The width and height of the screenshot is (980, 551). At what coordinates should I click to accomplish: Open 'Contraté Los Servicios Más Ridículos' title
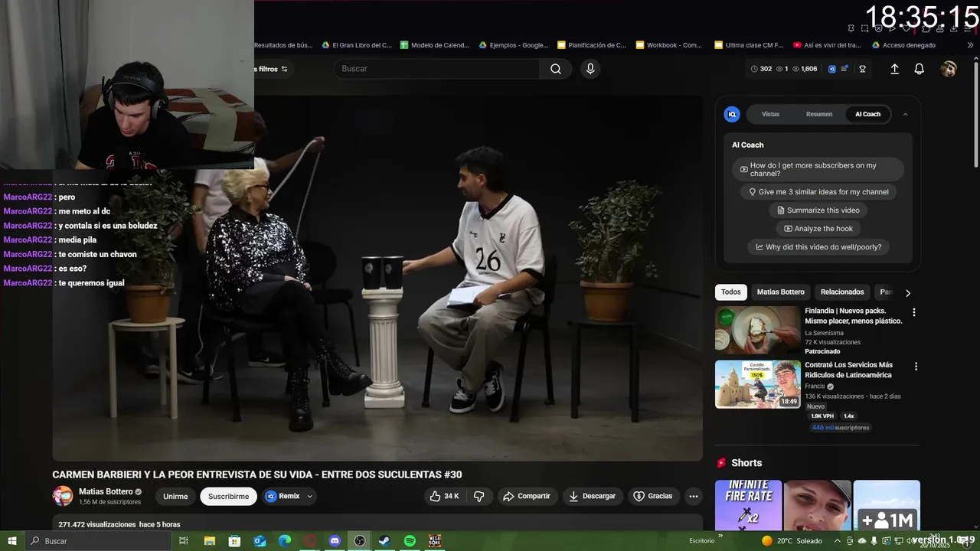coord(848,370)
